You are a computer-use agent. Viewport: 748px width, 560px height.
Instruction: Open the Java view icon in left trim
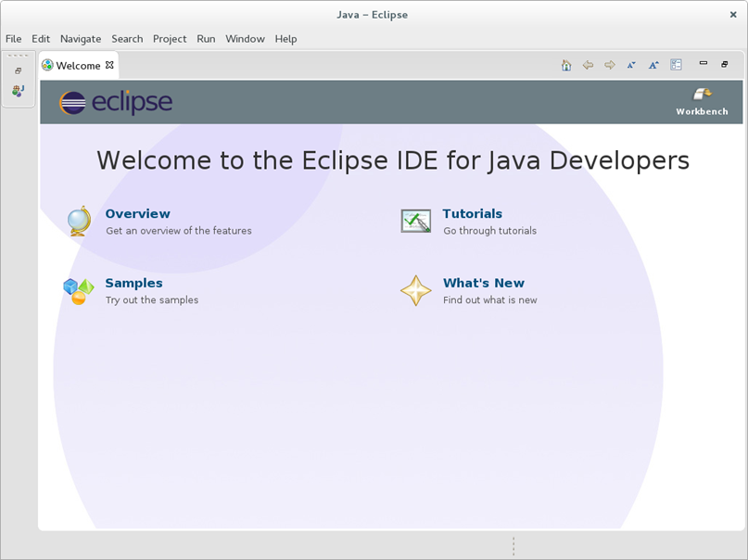point(19,90)
